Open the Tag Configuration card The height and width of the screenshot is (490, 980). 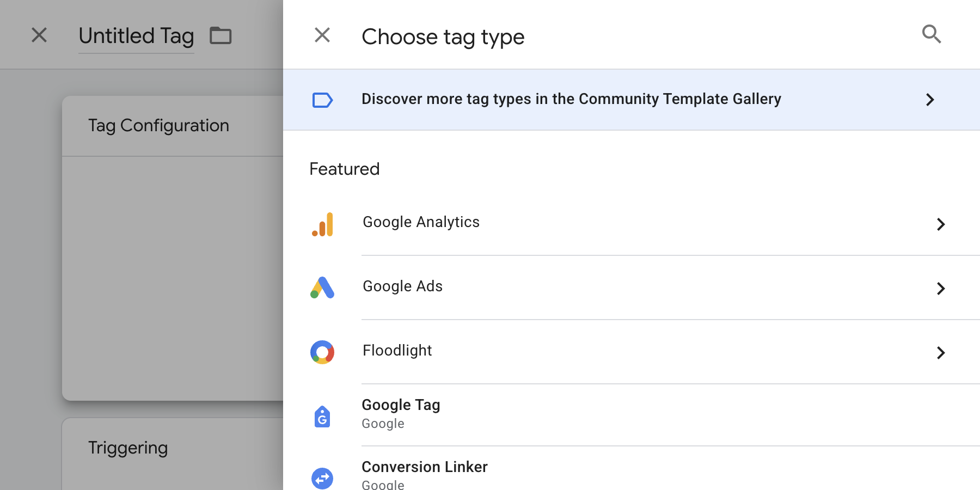point(173,248)
